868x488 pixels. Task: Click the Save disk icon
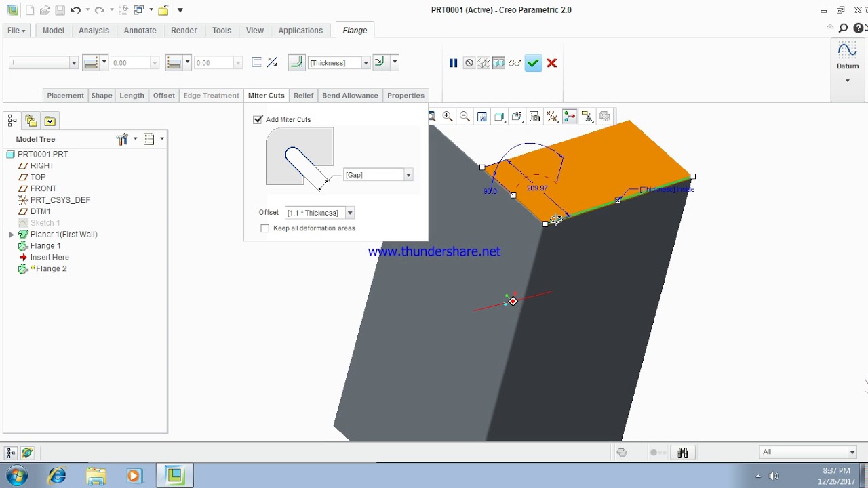(60, 10)
